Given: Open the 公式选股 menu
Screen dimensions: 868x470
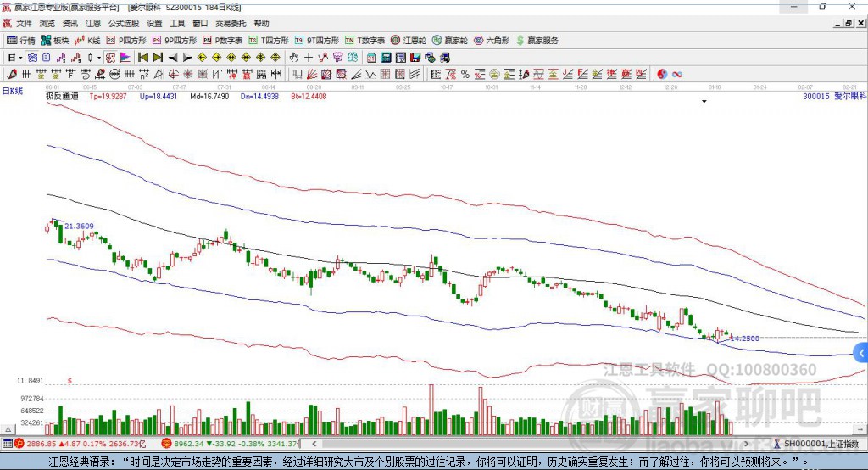Looking at the screenshot, I should point(124,23).
